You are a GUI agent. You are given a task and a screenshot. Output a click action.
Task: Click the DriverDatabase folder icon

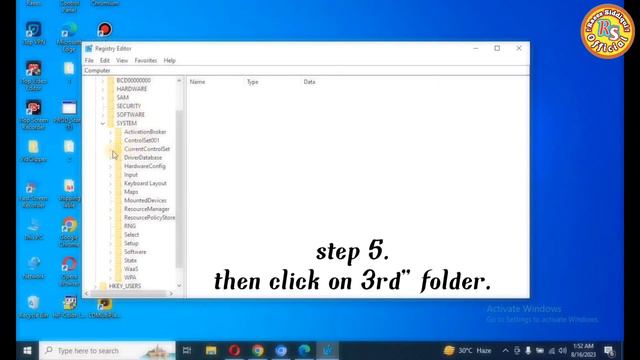(x=119, y=158)
